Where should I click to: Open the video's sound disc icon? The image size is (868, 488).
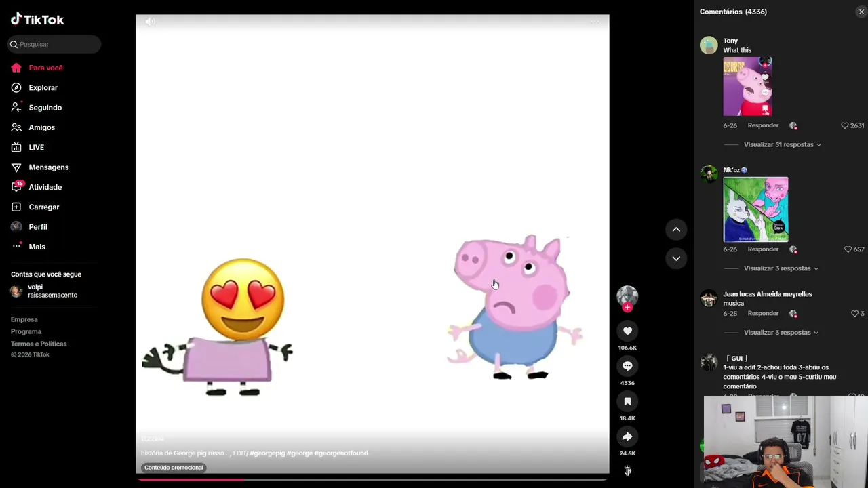627,471
